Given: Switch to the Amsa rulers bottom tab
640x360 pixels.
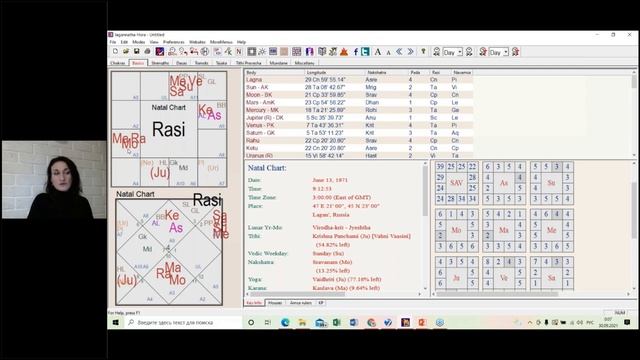Looking at the screenshot, I should pos(301,303).
